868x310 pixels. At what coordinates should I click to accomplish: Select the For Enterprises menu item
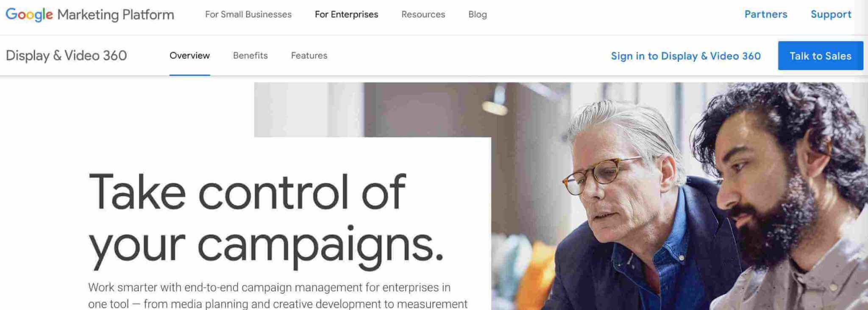(346, 14)
